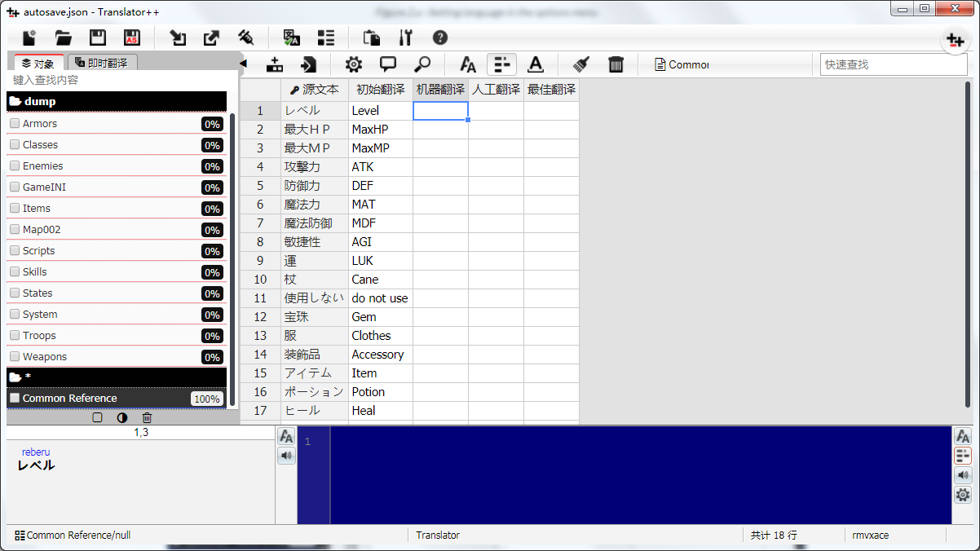The image size is (980, 551).
Task: Open the Troops file entry
Action: 117,335
